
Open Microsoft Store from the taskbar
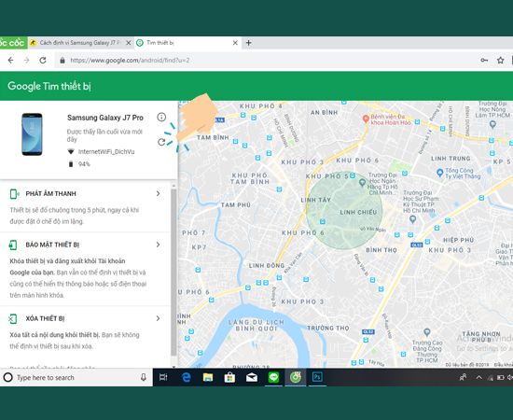pyautogui.click(x=229, y=377)
